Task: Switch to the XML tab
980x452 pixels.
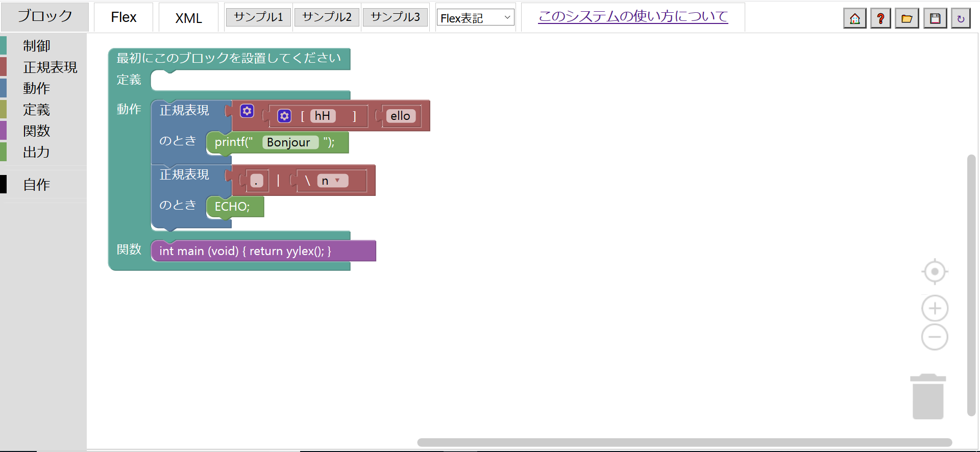Action: 188,18
